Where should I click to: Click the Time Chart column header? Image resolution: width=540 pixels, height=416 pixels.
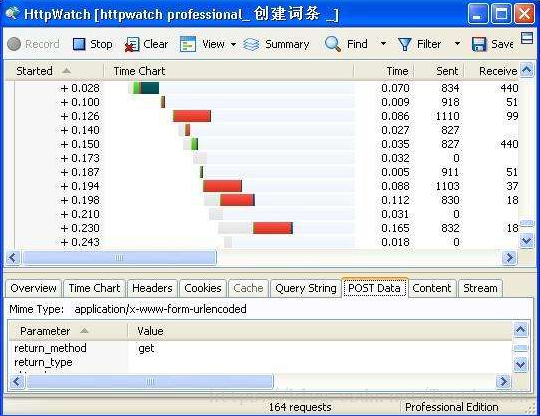click(x=228, y=71)
